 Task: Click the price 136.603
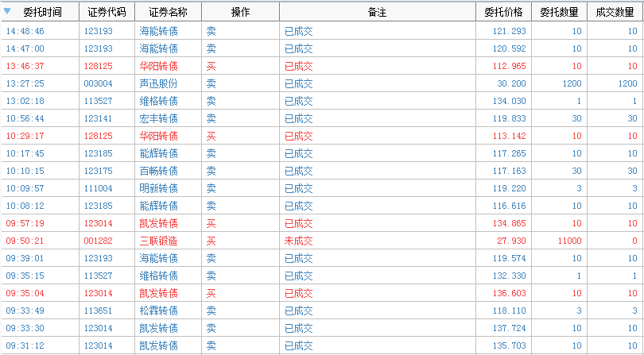click(510, 293)
